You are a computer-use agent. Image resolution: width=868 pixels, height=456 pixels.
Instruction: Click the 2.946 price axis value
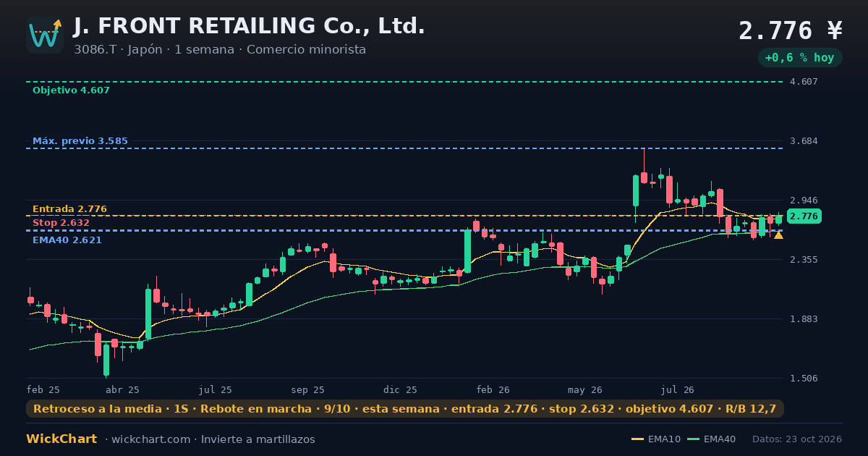click(x=804, y=200)
